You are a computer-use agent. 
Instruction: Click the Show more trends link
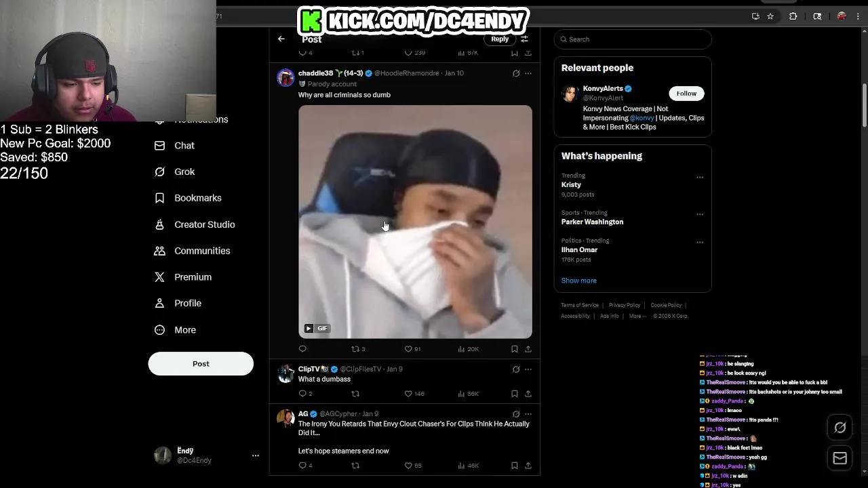(579, 281)
